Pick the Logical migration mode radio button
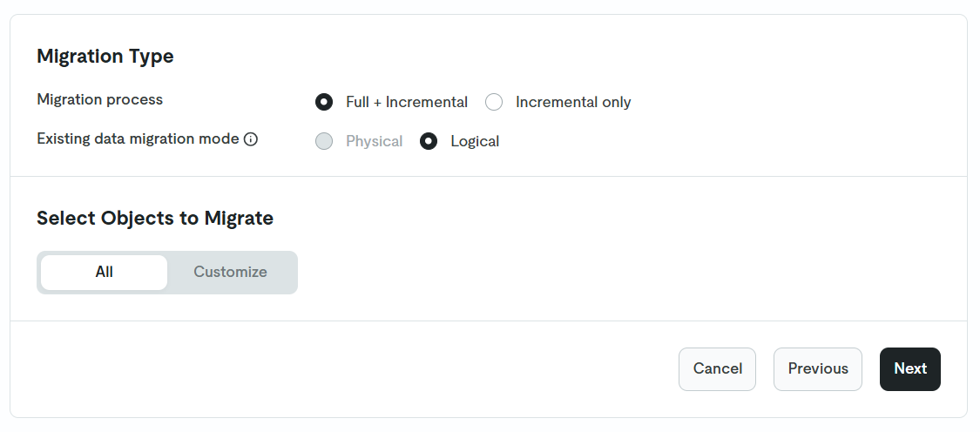The image size is (980, 432). pos(429,141)
